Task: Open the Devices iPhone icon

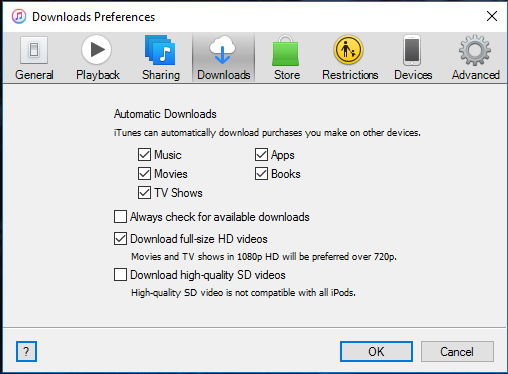Action: (x=412, y=50)
